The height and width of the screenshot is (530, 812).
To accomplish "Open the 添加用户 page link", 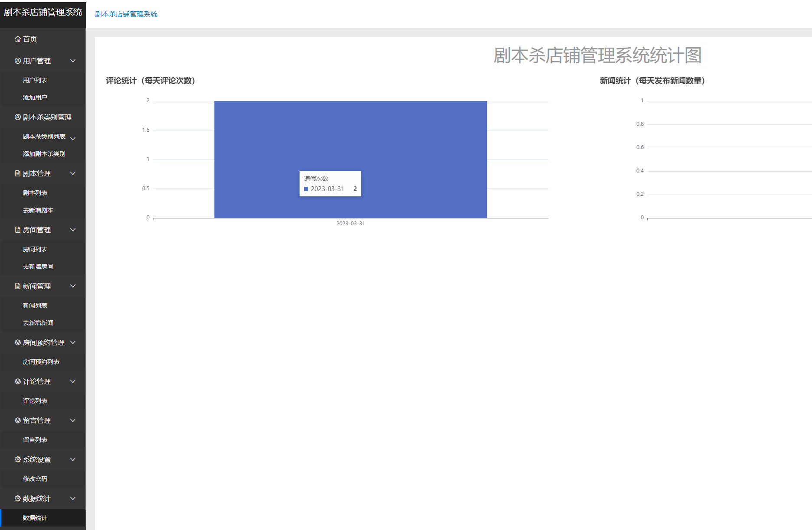I will point(35,97).
